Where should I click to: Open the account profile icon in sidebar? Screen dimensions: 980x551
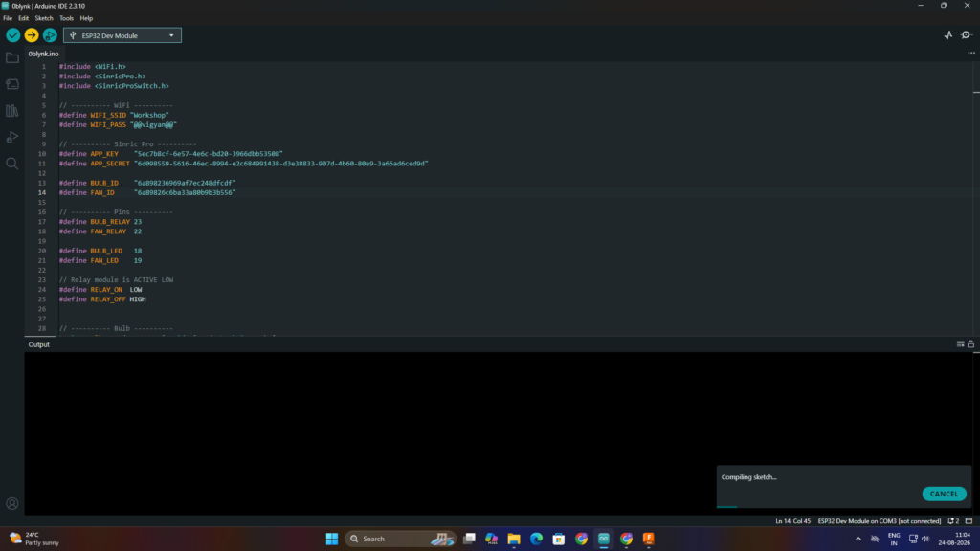tap(11, 503)
